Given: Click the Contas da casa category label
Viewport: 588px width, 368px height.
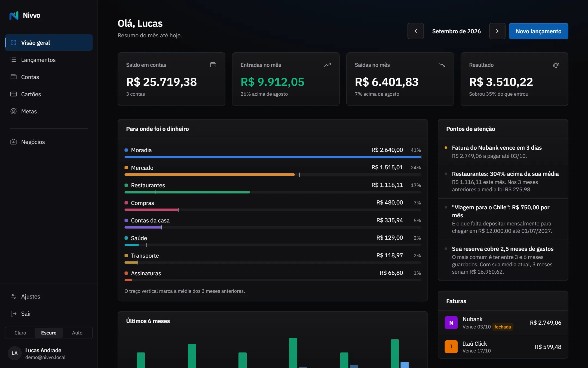Looking at the screenshot, I should (x=150, y=221).
